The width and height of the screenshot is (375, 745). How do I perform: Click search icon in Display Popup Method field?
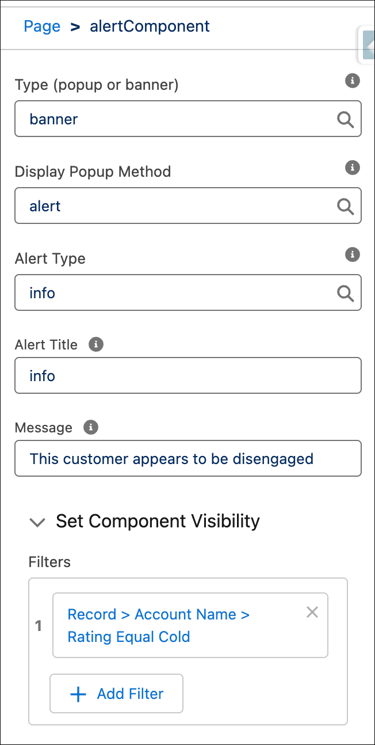point(346,206)
